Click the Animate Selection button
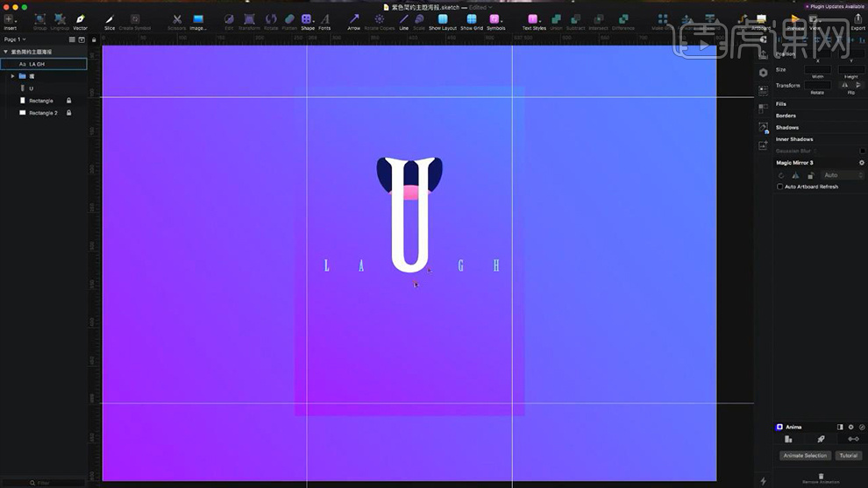The height and width of the screenshot is (488, 868). click(x=805, y=456)
